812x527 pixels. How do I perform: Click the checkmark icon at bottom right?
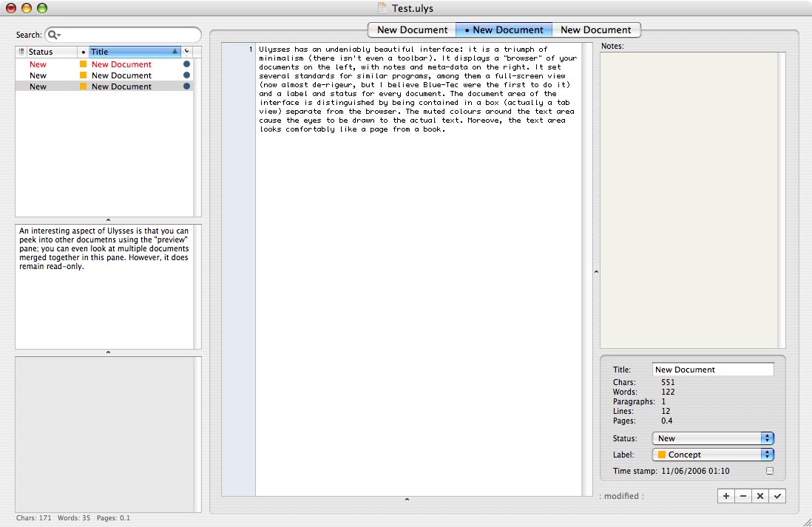[777, 496]
